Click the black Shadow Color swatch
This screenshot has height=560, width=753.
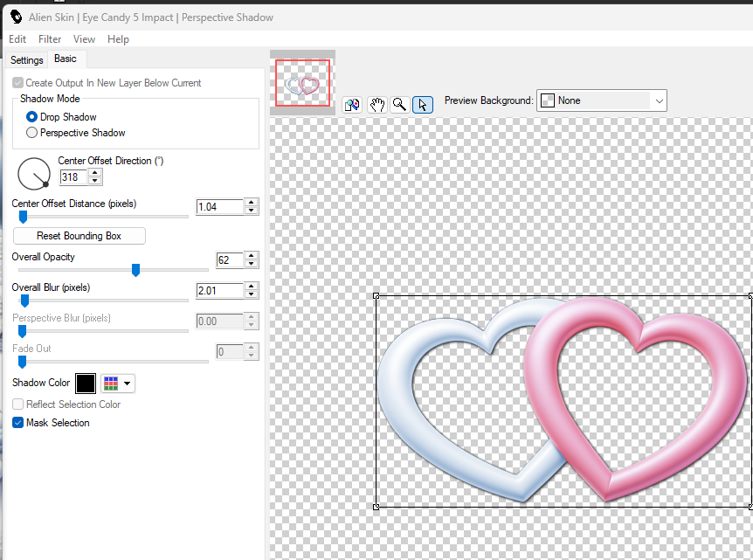click(x=86, y=383)
